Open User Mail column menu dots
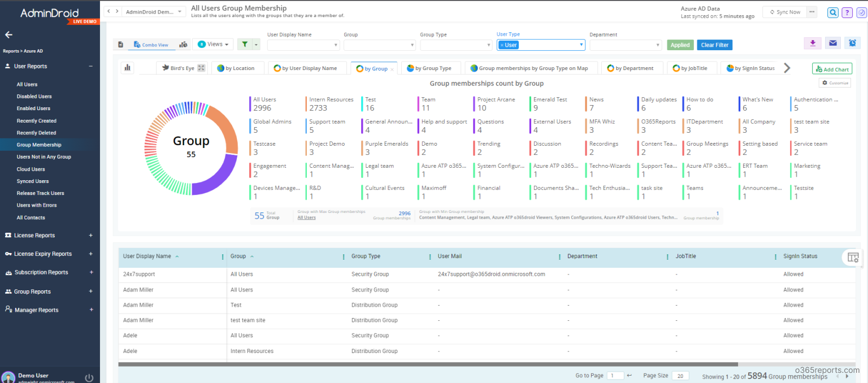Viewport: 868px width, 383px height. pyautogui.click(x=559, y=256)
